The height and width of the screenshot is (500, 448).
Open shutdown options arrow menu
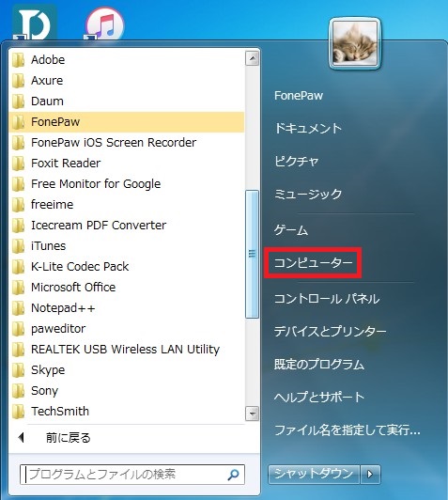point(370,475)
